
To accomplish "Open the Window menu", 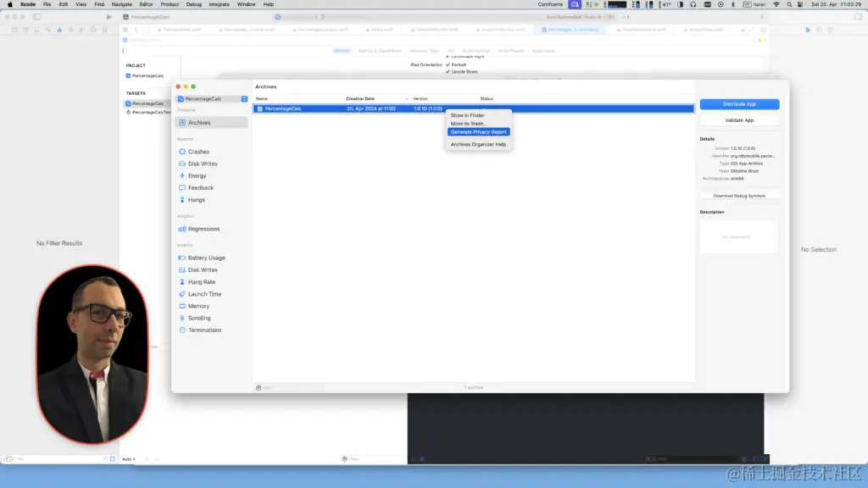I will pos(247,4).
